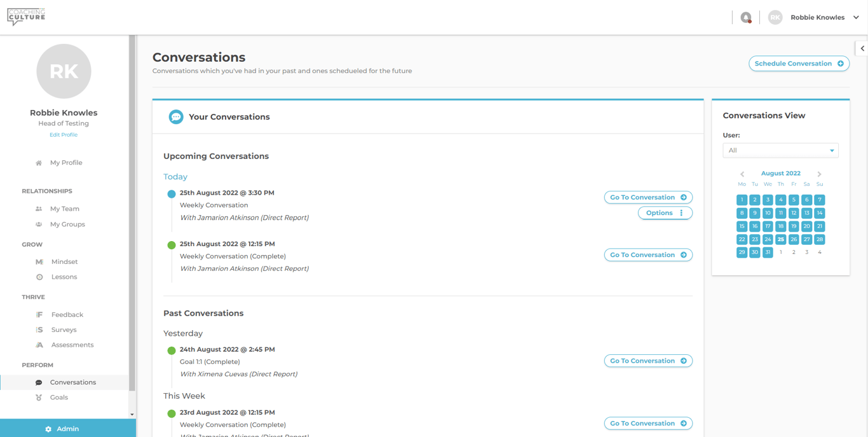Click the RK avatar in top bar
Viewport: 868px width, 437px height.
click(x=775, y=18)
